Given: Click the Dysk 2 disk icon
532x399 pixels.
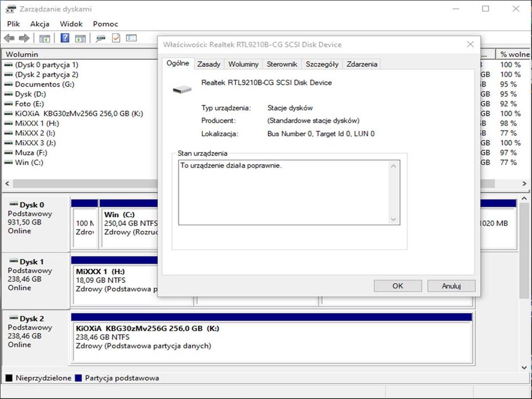Looking at the screenshot, I should coord(14,318).
